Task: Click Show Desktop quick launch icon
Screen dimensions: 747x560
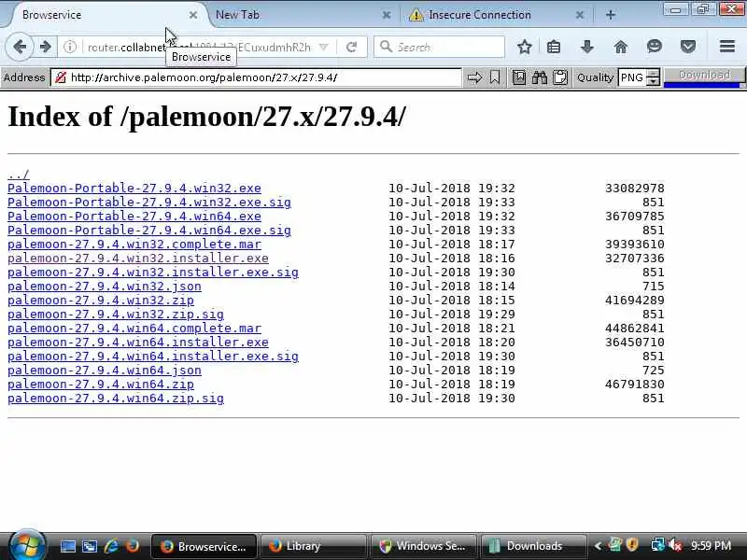Action: click(x=67, y=546)
